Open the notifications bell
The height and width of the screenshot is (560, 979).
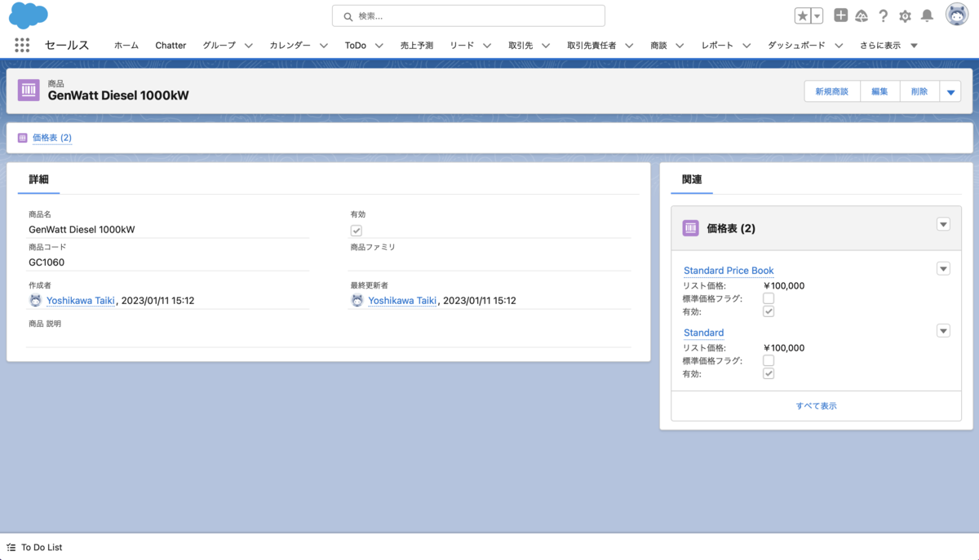tap(927, 15)
